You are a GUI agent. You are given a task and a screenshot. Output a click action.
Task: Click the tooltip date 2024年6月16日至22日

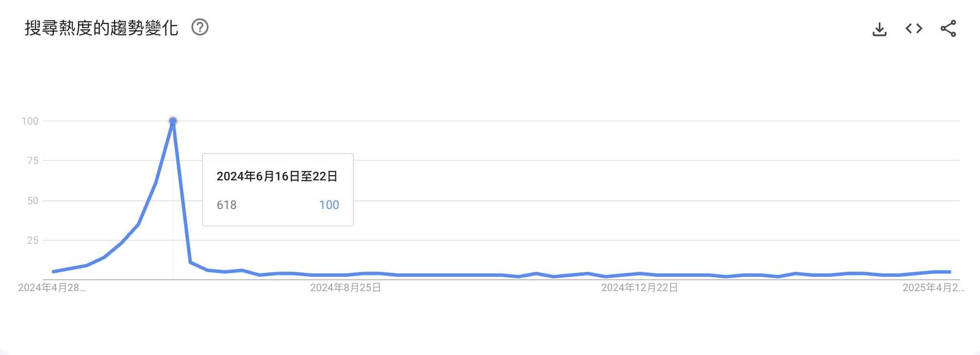(277, 177)
